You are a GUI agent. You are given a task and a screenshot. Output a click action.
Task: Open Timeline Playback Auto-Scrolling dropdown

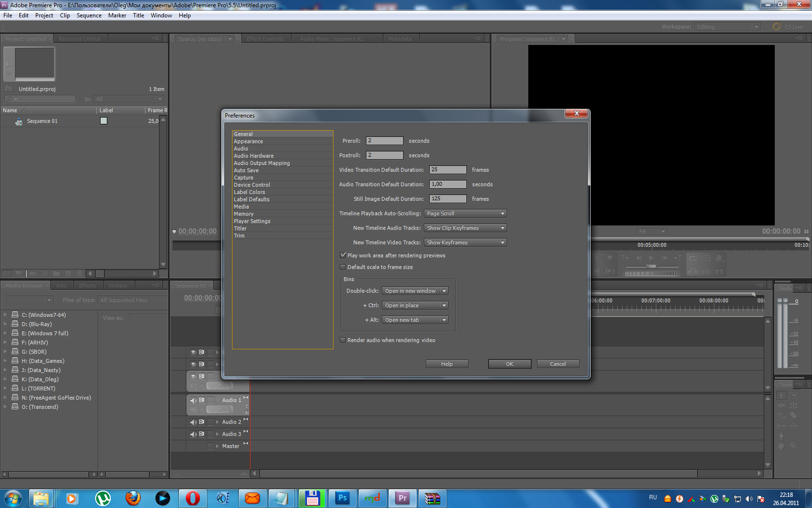pyautogui.click(x=465, y=213)
